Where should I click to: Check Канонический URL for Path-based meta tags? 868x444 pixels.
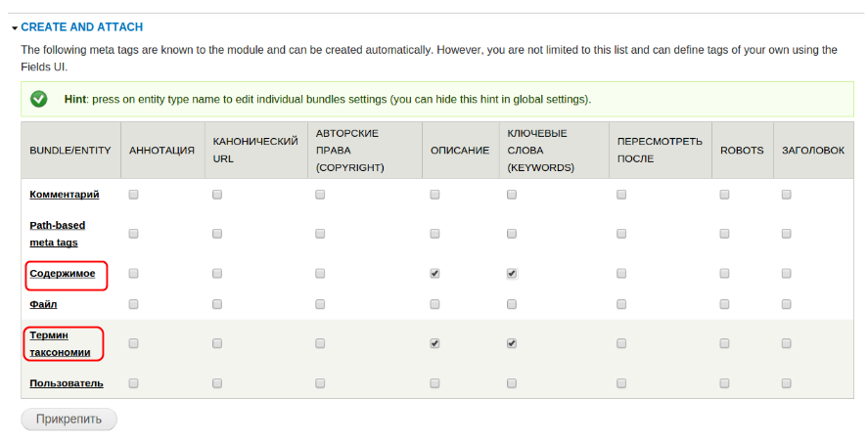(217, 234)
